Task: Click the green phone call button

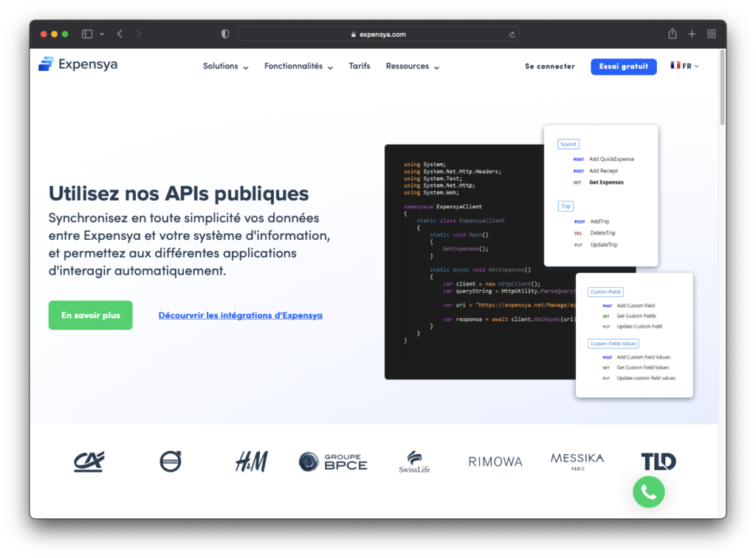Action: (x=648, y=492)
